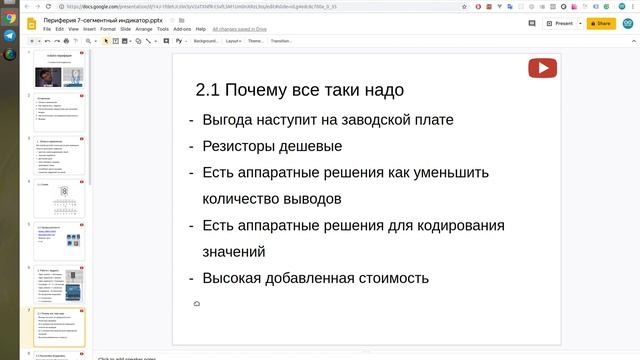The image size is (640, 360).
Task: Open the Layout dropdown
Action: pos(233,41)
